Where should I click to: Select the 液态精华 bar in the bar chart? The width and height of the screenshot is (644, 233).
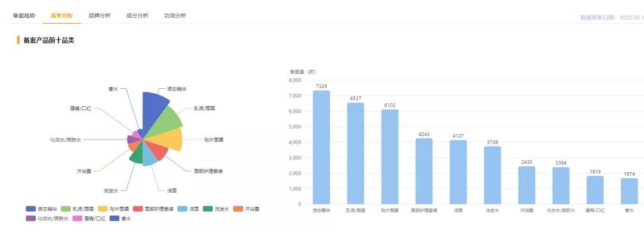321,147
